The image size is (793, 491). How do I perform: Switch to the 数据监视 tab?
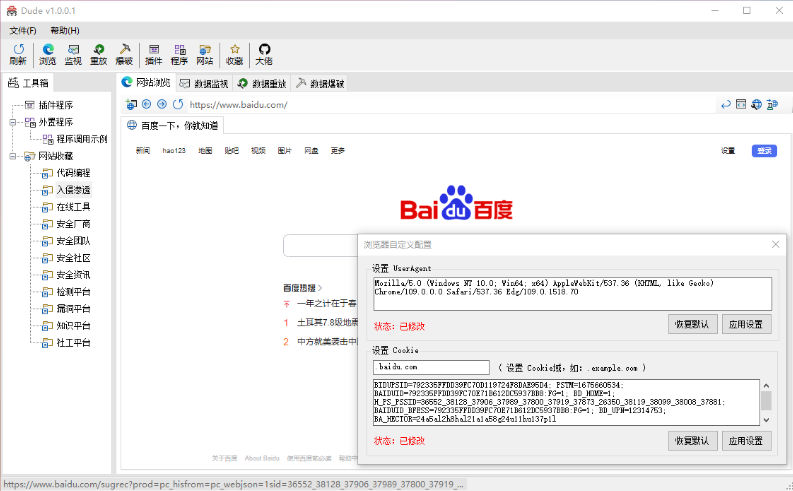(204, 83)
